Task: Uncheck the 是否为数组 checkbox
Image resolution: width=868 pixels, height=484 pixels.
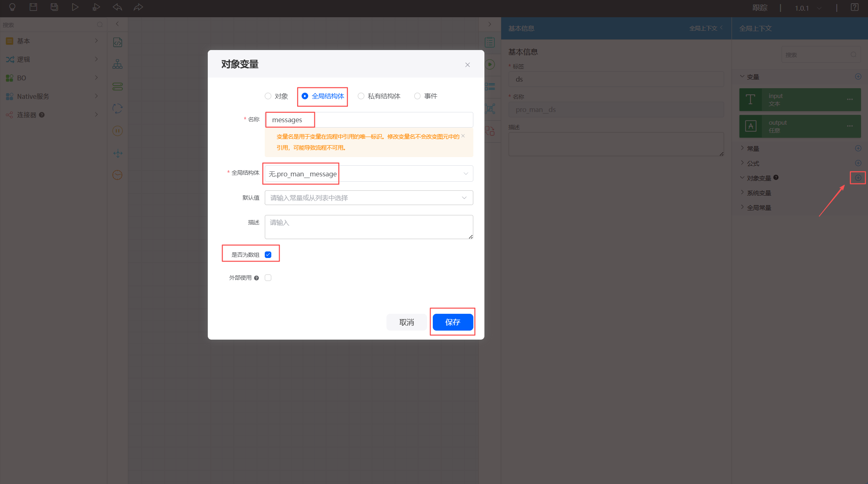Action: tap(268, 255)
